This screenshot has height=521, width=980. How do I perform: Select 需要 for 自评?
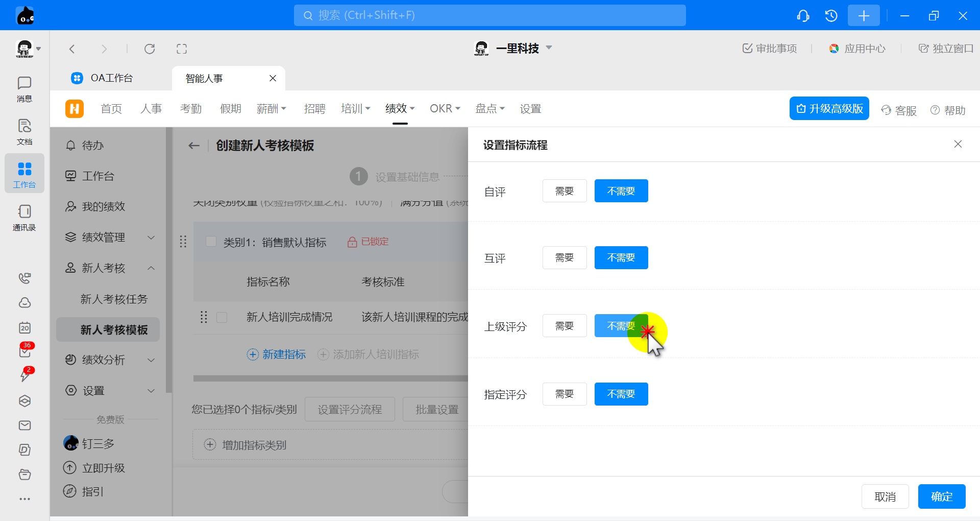coord(564,191)
